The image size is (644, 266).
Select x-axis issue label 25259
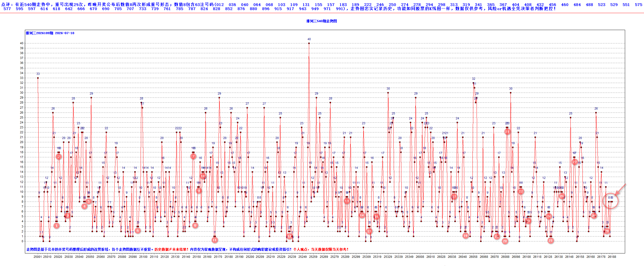click(x=313, y=257)
